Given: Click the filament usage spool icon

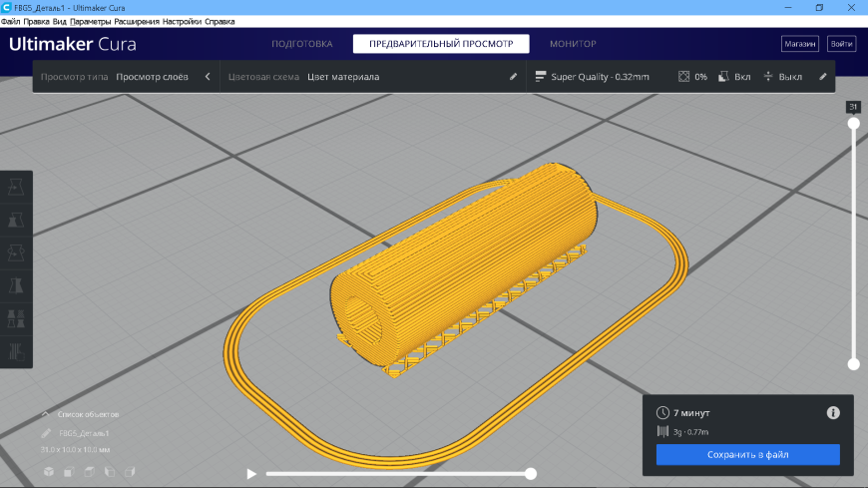Looking at the screenshot, I should (x=662, y=431).
